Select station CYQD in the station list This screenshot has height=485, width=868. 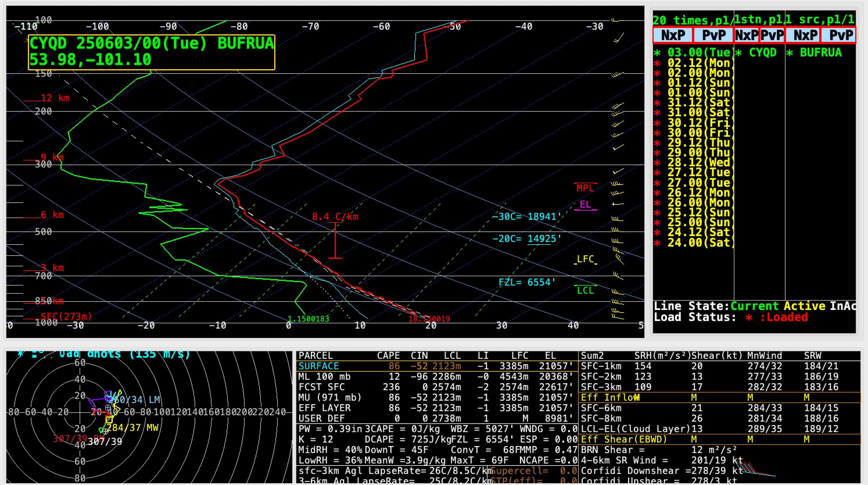(x=756, y=53)
